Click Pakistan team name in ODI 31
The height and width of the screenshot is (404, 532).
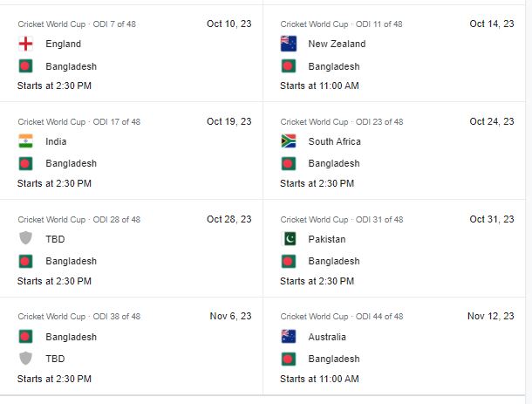coord(327,239)
